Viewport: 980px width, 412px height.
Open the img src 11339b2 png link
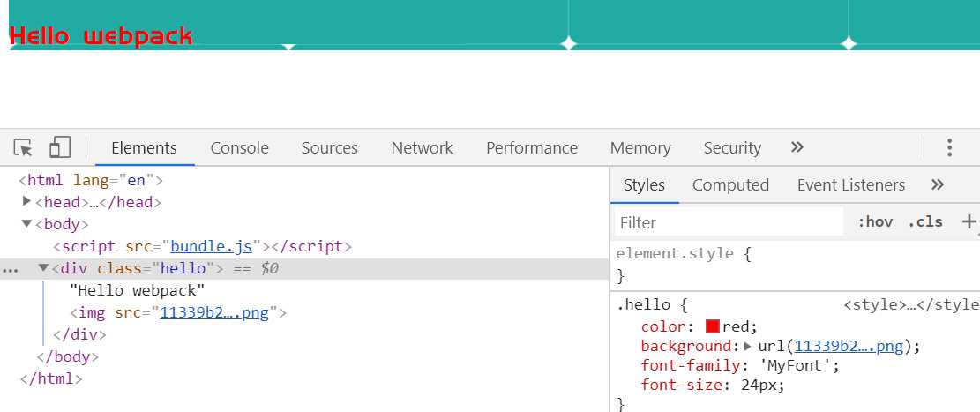pos(214,312)
